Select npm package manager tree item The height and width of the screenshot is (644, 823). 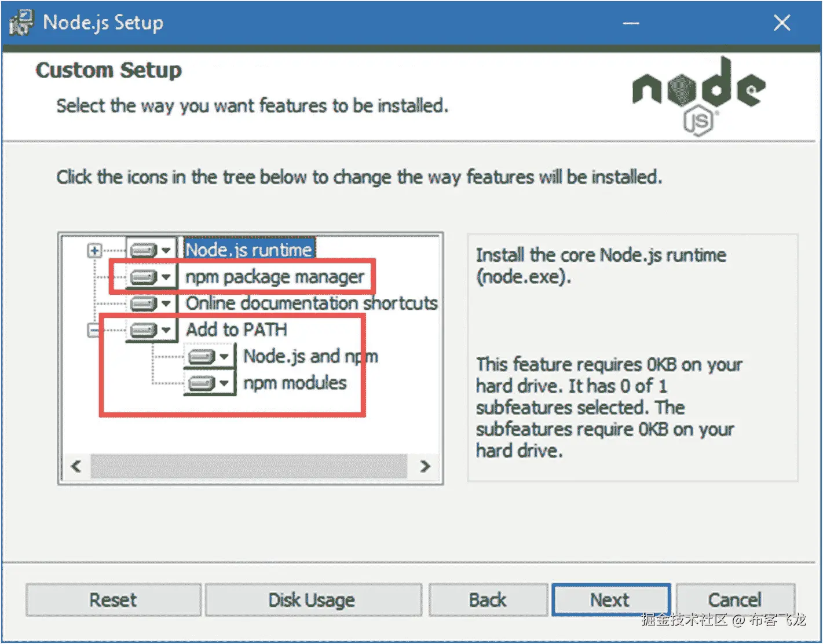tap(275, 277)
